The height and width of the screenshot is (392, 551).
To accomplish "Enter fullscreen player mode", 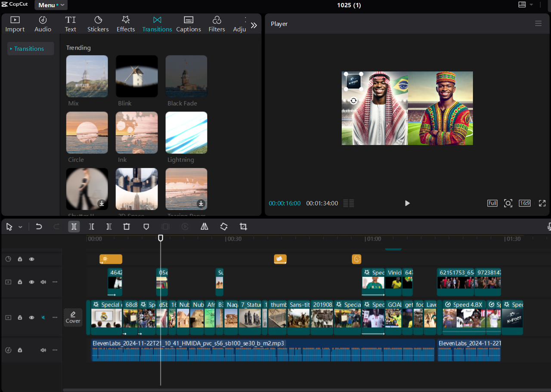I will click(x=542, y=203).
